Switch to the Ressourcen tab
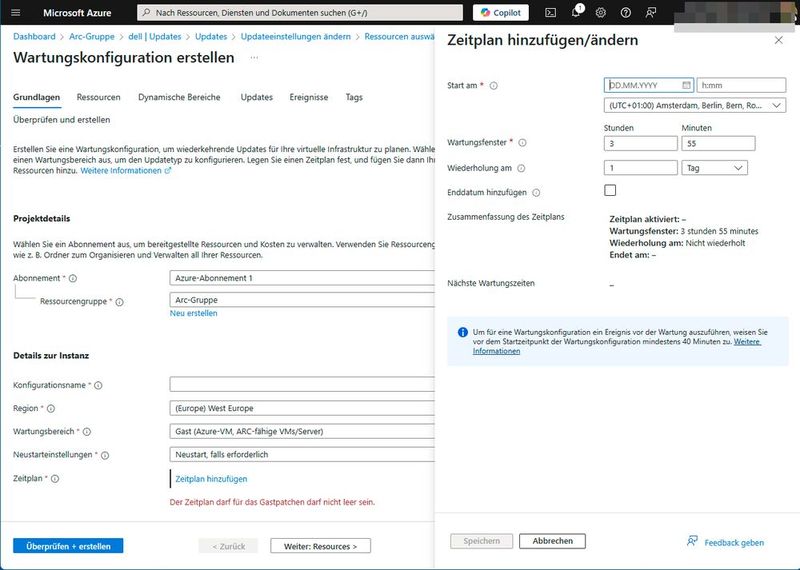The height and width of the screenshot is (570, 800). coord(98,97)
